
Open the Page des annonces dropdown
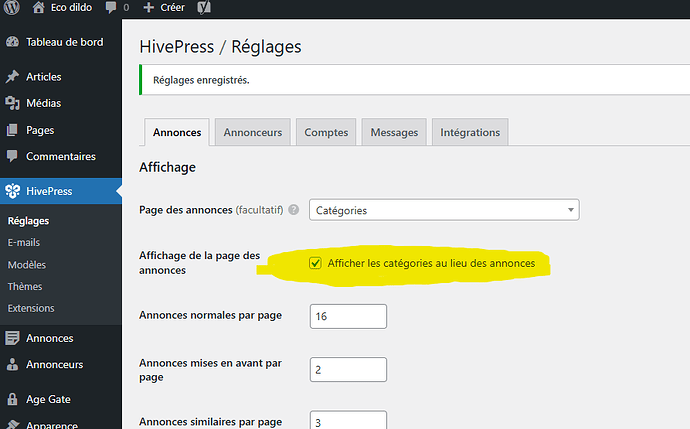(x=444, y=210)
